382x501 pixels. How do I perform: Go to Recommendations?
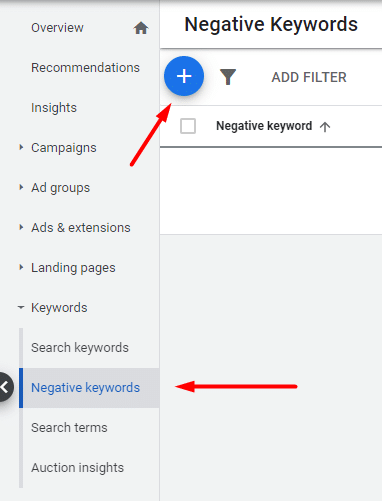[85, 68]
